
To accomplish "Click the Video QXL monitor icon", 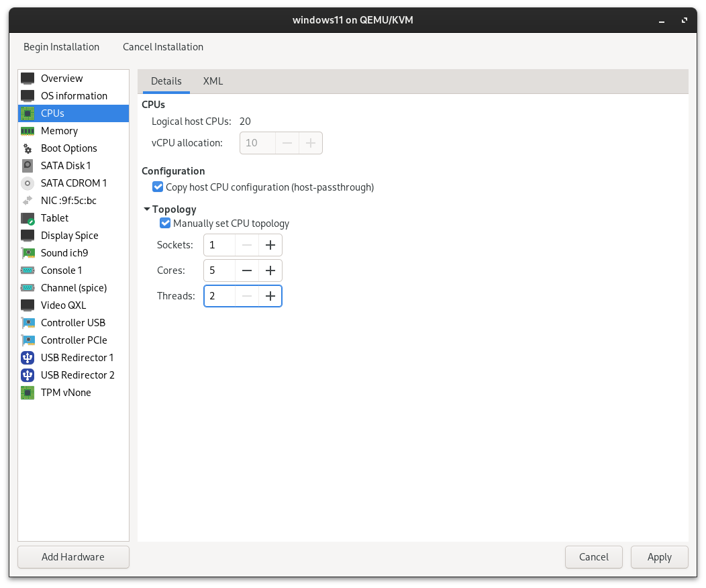I will tap(28, 305).
